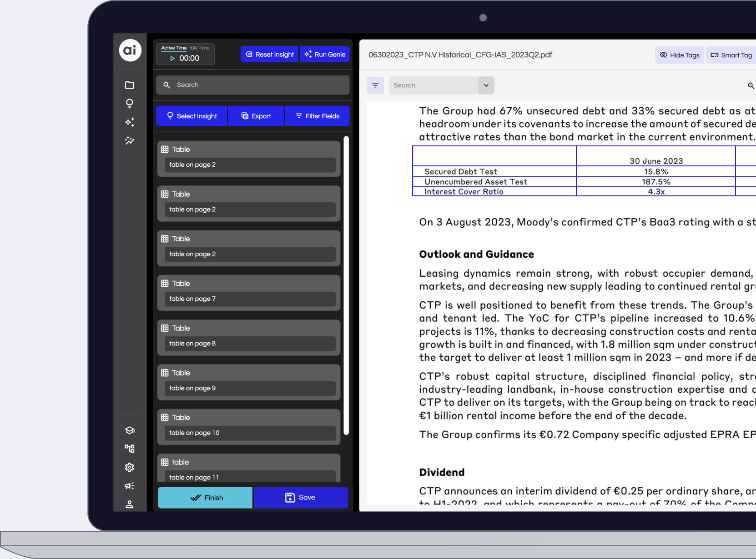Open the sparkle AI genie sidebar icon
Viewport: 756px width, 559px height.
tap(130, 122)
